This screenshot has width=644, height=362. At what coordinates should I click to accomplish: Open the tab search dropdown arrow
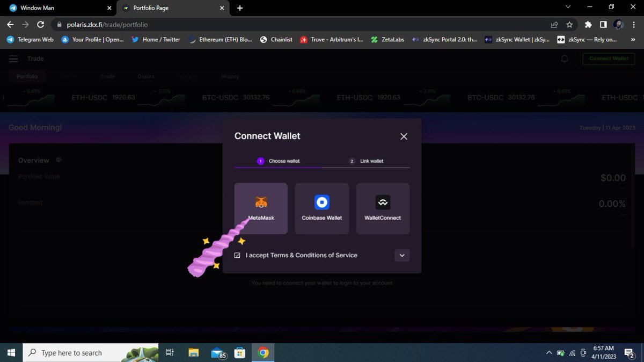[x=569, y=7]
